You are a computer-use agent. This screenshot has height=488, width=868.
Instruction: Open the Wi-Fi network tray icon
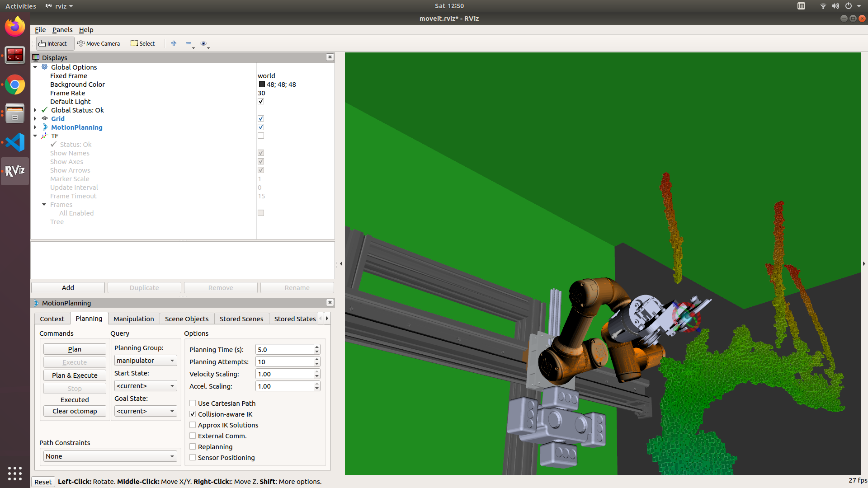pos(823,6)
